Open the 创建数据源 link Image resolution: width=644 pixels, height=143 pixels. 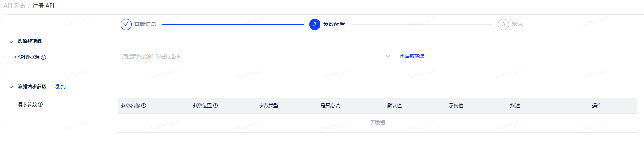click(x=412, y=56)
